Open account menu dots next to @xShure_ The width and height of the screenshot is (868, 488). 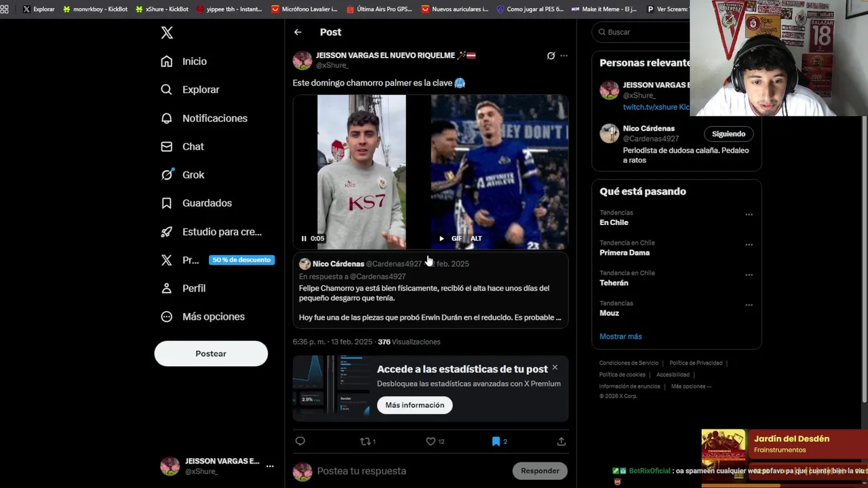[270, 466]
